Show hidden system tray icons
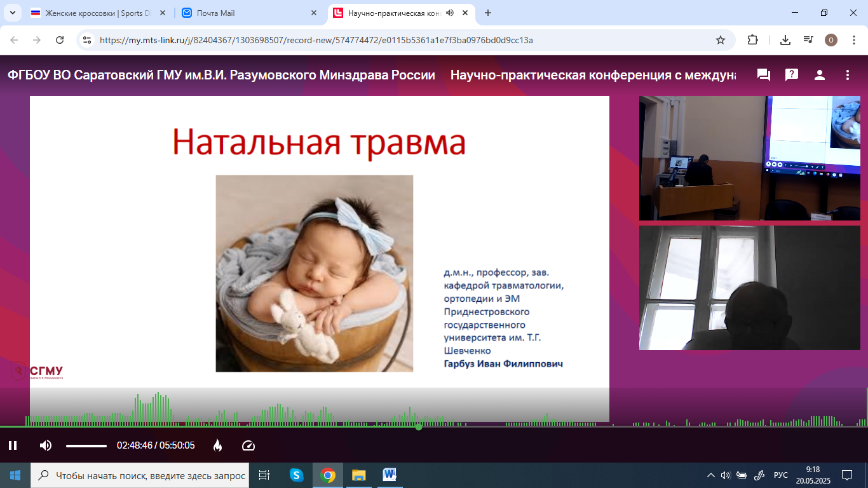Image resolution: width=868 pixels, height=488 pixels. (710, 475)
